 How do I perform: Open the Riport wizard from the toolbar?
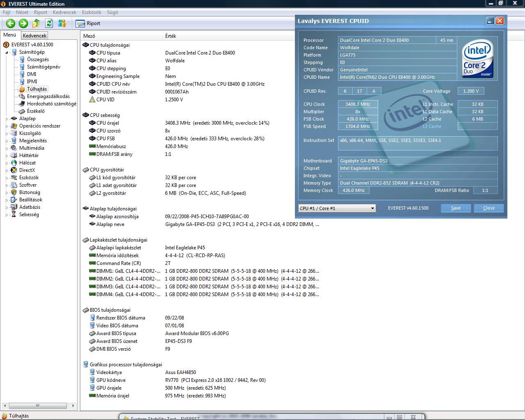[88, 23]
